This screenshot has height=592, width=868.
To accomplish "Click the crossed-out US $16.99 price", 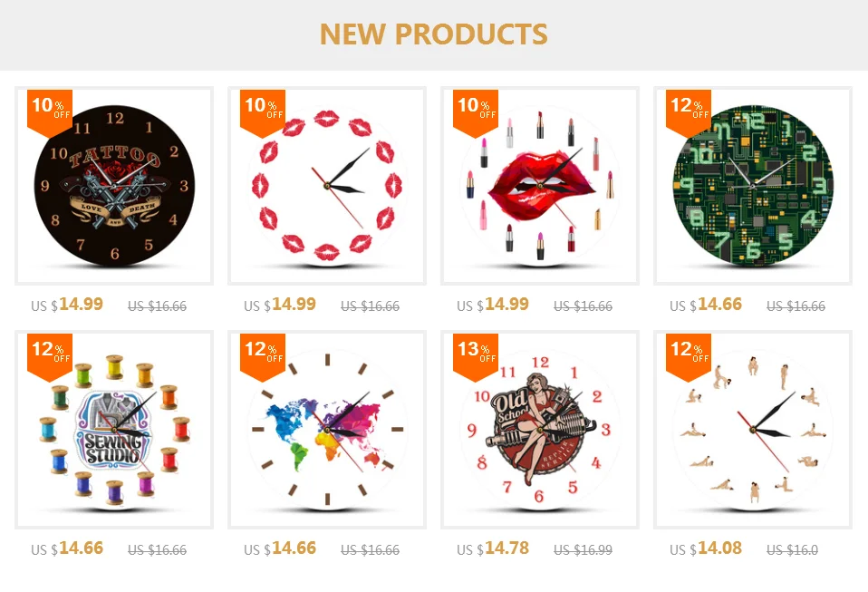I will 583,550.
